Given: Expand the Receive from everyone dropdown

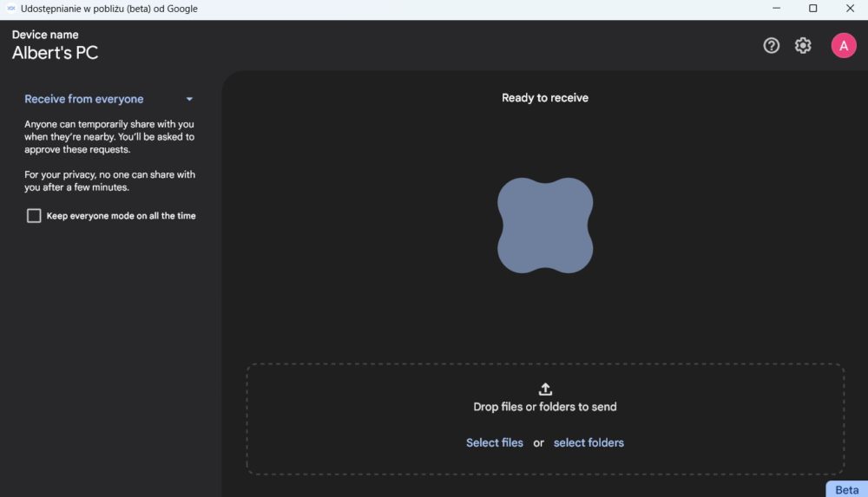Looking at the screenshot, I should point(109,99).
